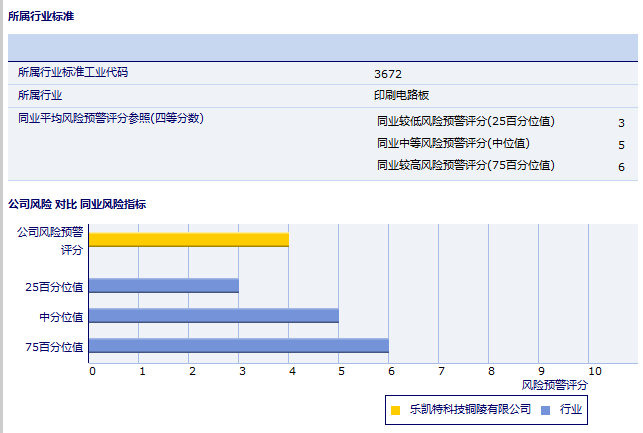The image size is (643, 433).
Task: Click the blue 75百分位值 bar in chart
Action: click(239, 345)
